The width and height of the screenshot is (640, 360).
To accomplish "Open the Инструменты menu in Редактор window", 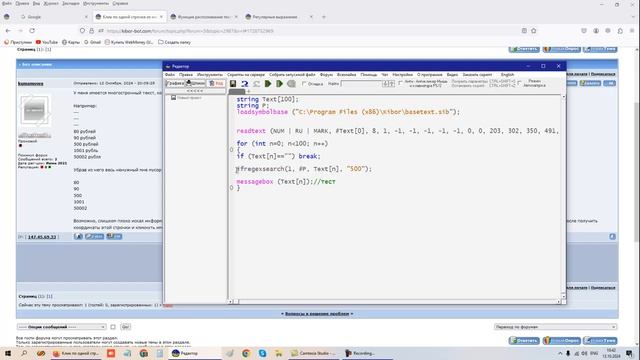I will tap(210, 75).
